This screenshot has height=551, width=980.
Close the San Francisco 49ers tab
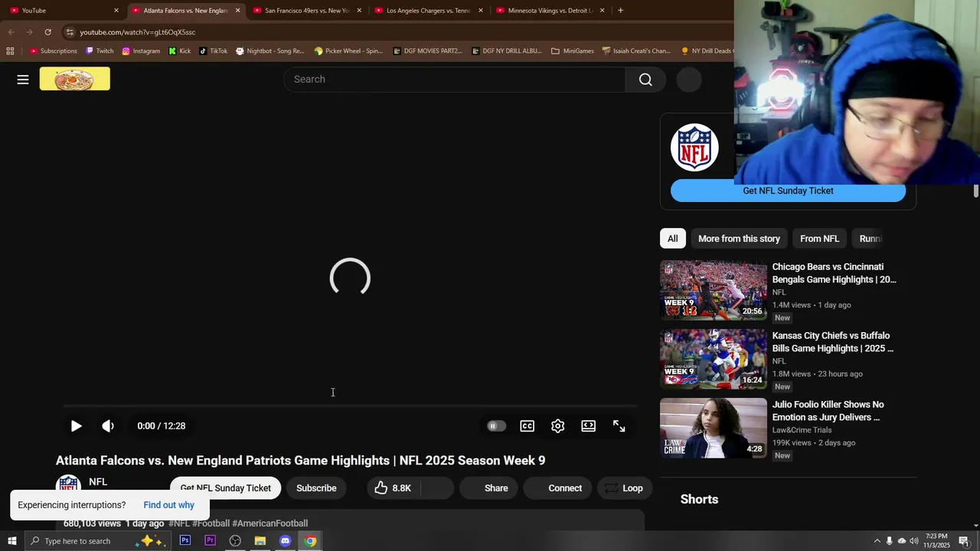click(359, 11)
